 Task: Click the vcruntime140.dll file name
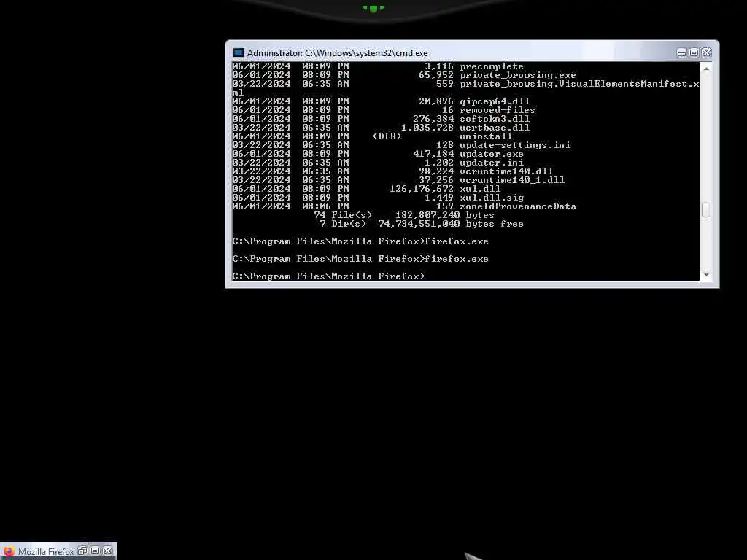[506, 171]
